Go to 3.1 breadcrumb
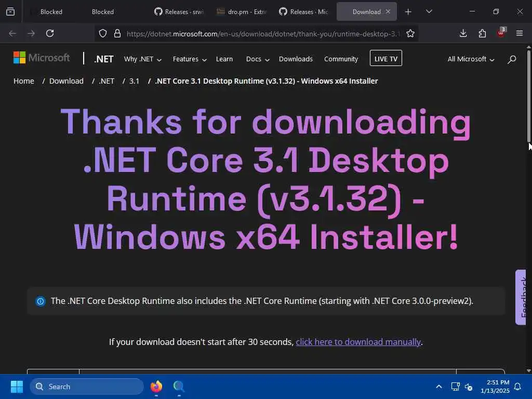532x399 pixels. [x=134, y=81]
